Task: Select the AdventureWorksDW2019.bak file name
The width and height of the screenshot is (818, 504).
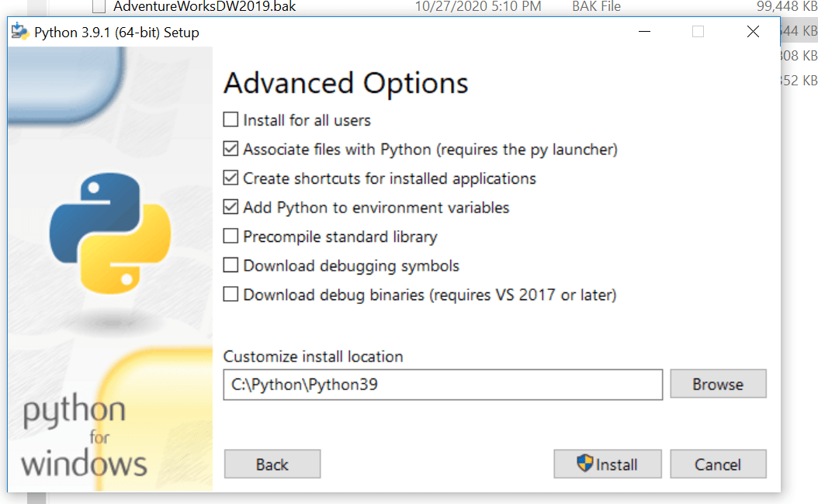Action: 205,7
